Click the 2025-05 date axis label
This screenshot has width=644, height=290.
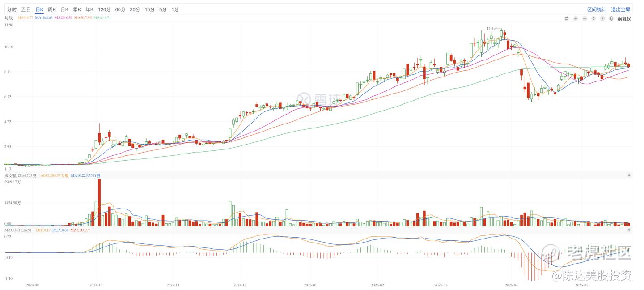tap(581, 285)
